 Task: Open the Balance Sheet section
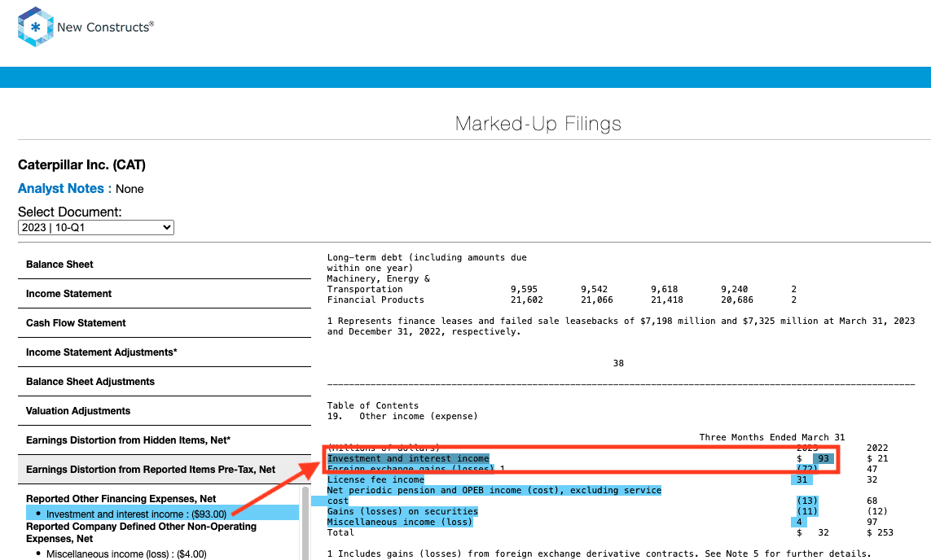coord(165,265)
